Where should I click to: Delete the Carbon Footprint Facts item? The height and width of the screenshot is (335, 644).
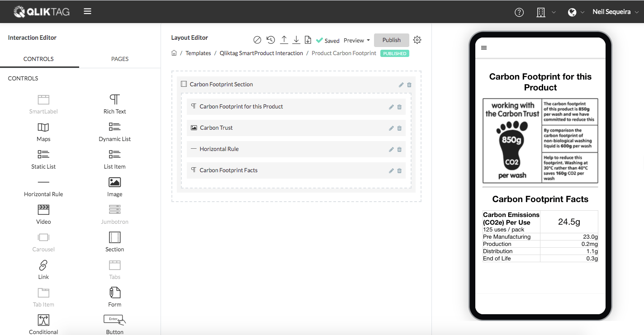pos(399,170)
